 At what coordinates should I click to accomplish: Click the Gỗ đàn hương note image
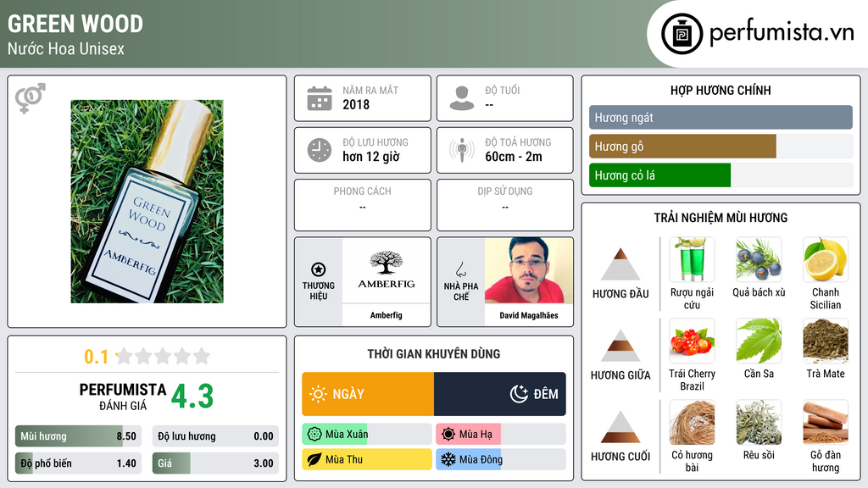coord(826,423)
